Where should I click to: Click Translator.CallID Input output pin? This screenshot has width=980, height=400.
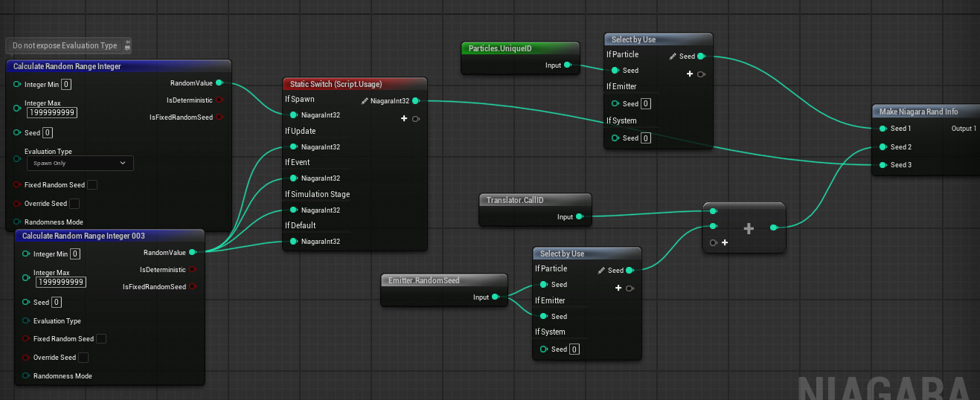pos(579,217)
